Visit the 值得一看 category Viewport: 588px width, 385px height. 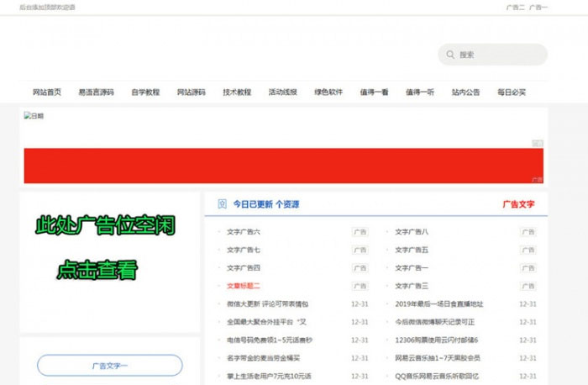[x=375, y=92]
